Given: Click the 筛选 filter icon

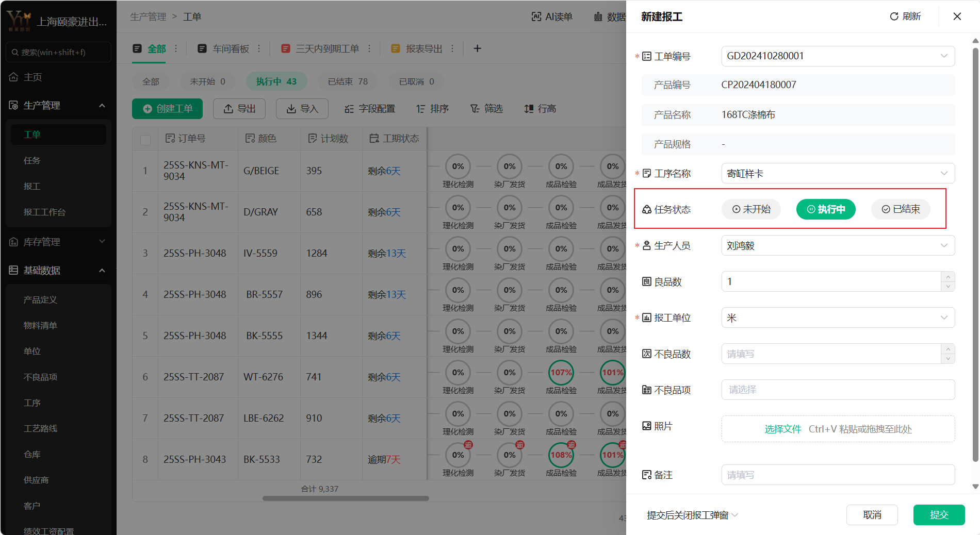Looking at the screenshot, I should pyautogui.click(x=475, y=109).
